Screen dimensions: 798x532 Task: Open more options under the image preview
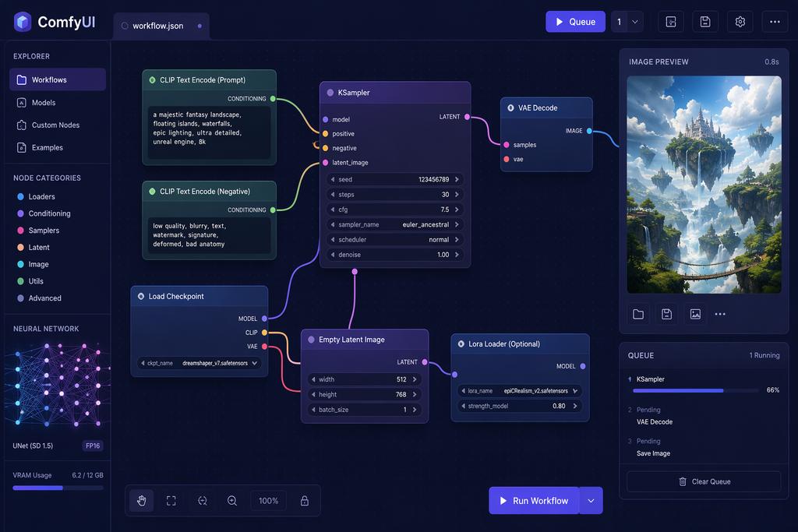pos(720,315)
